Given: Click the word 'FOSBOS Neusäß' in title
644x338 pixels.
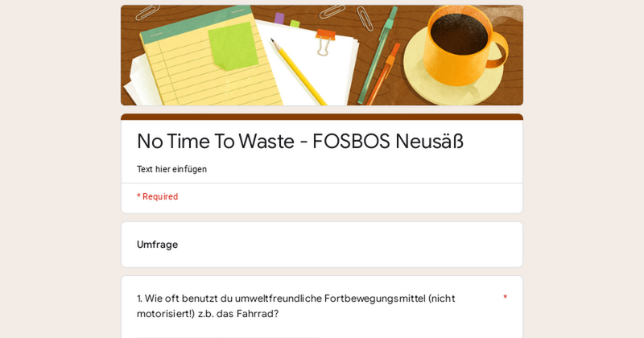Looking at the screenshot, I should 388,142.
